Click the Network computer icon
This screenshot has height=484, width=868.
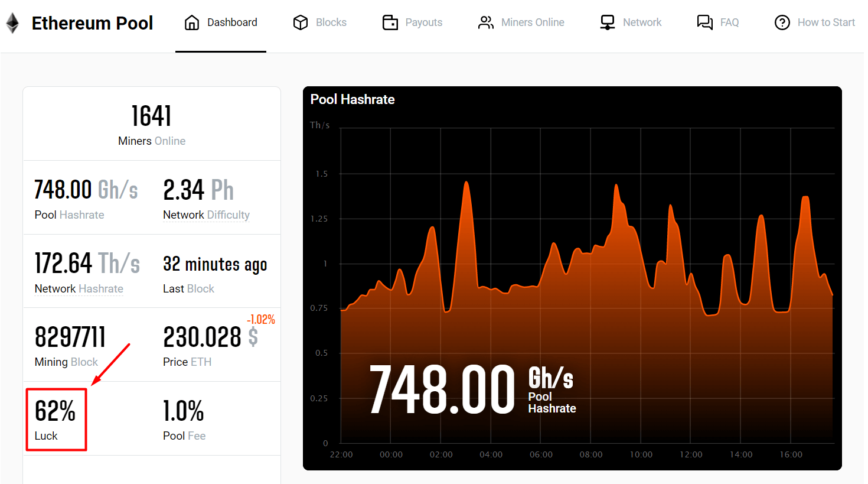[x=608, y=22]
